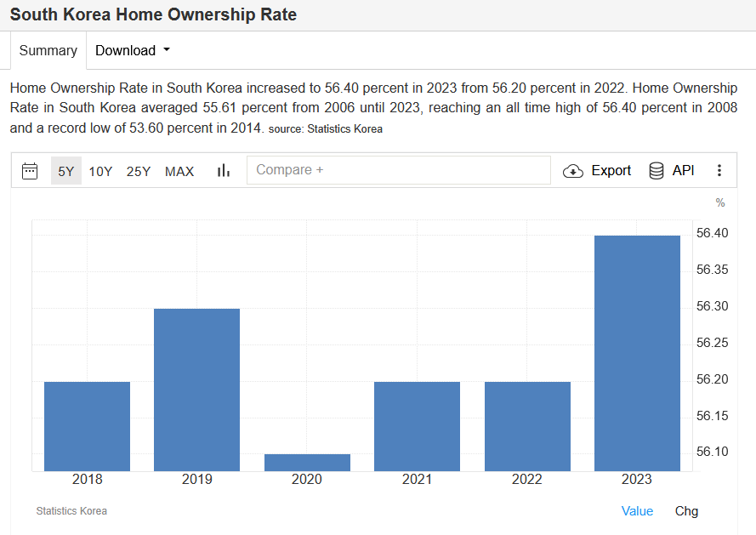The width and height of the screenshot is (756, 535).
Task: Show the MAX time range
Action: click(x=179, y=171)
